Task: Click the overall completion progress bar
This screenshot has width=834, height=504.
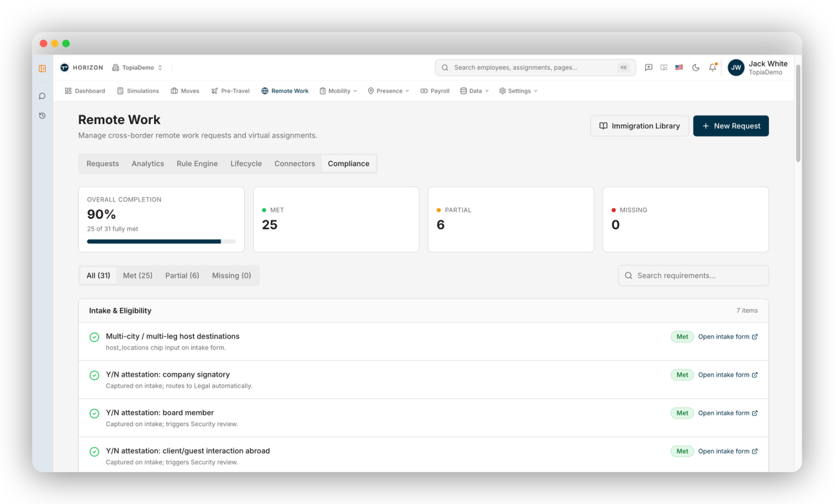Action: point(161,241)
